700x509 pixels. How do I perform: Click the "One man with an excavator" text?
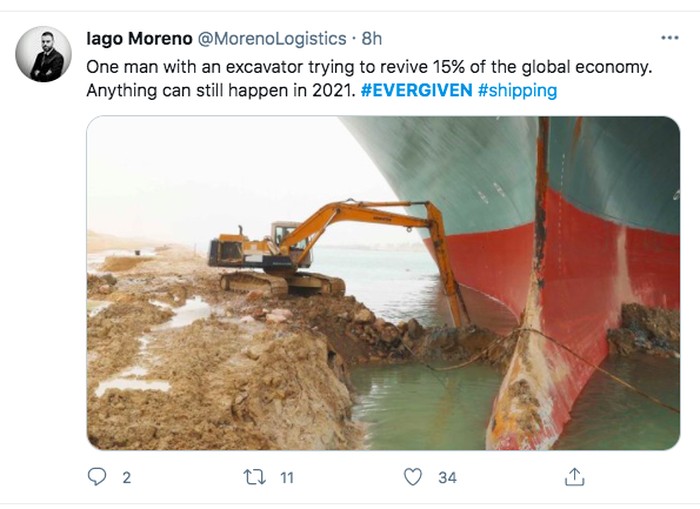coord(200,67)
